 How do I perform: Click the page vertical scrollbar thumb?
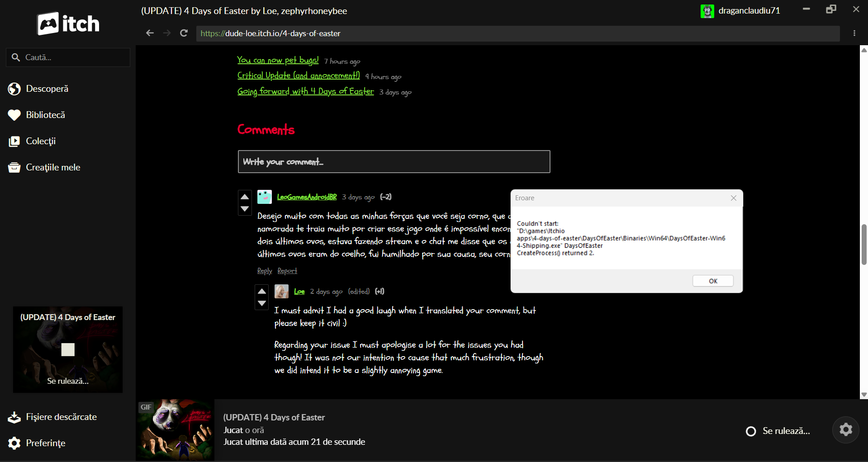coord(863,244)
